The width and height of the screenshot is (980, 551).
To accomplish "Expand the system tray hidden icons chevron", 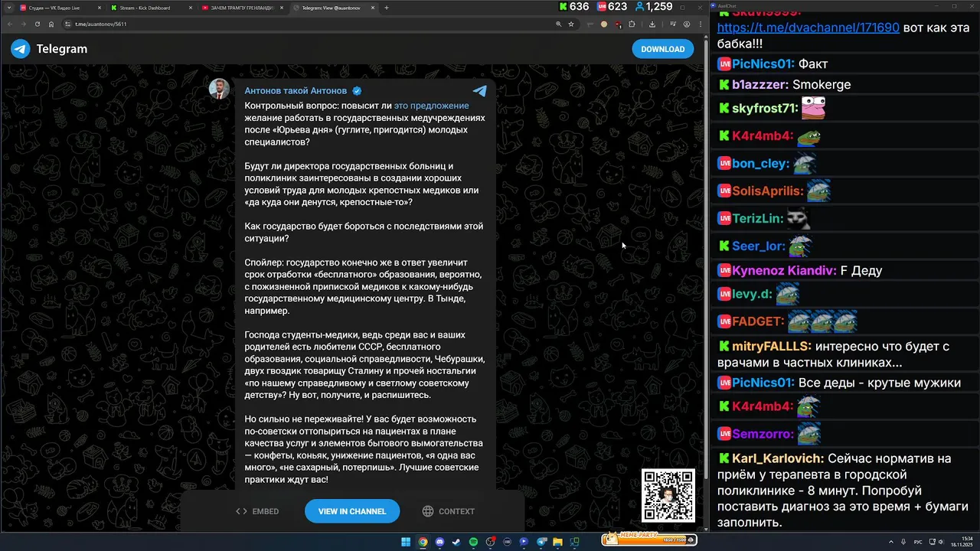I will (x=891, y=542).
